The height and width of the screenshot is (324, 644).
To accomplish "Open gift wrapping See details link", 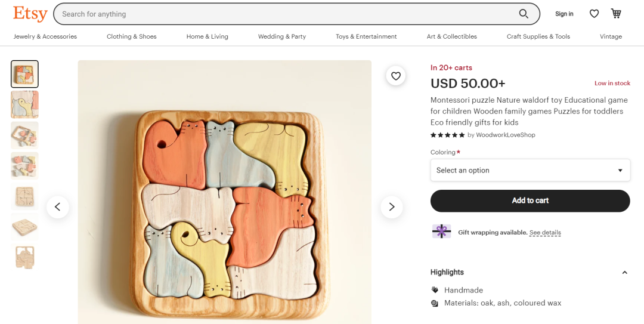I will 545,233.
